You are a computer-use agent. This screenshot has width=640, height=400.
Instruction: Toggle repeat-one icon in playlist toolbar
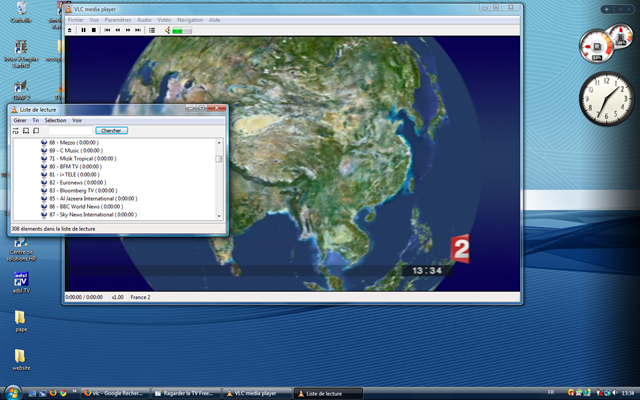(x=36, y=131)
